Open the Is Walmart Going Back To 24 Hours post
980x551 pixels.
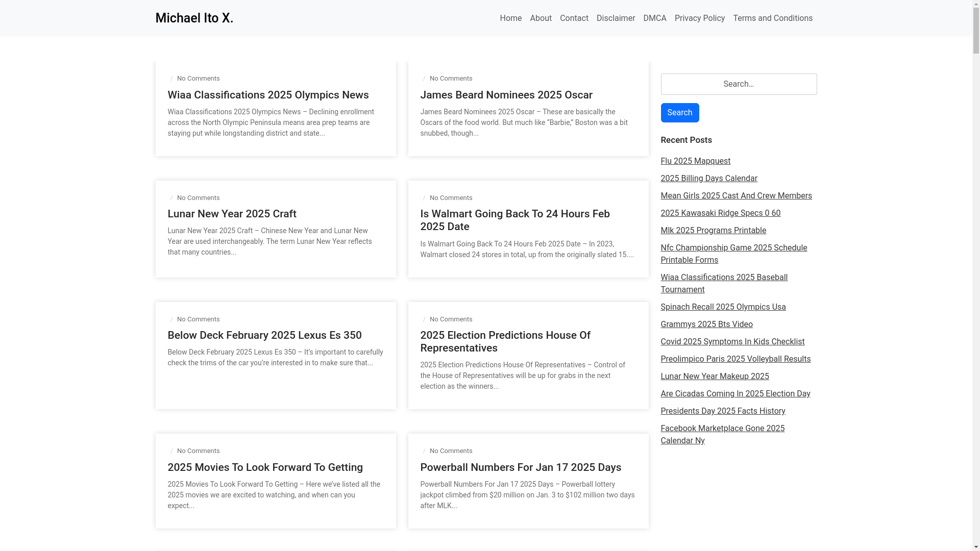point(514,220)
